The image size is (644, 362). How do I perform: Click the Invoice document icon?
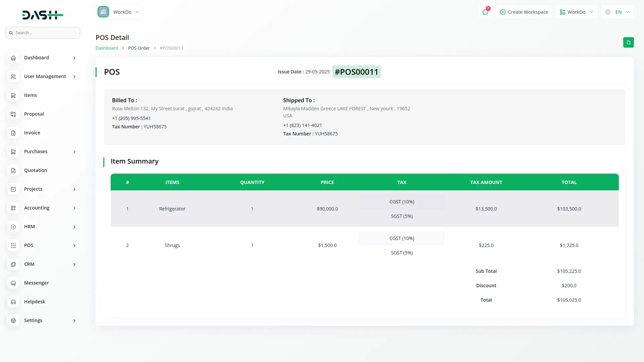click(x=13, y=133)
